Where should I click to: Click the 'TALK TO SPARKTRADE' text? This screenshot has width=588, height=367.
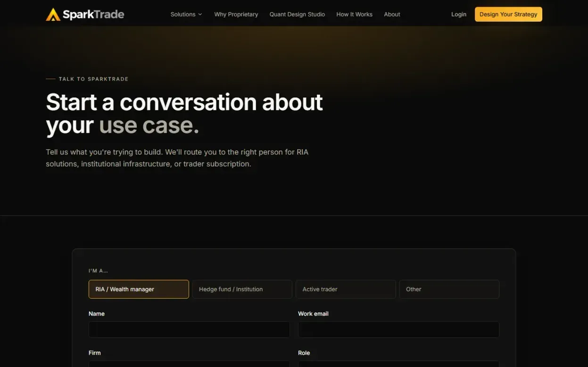click(93, 79)
